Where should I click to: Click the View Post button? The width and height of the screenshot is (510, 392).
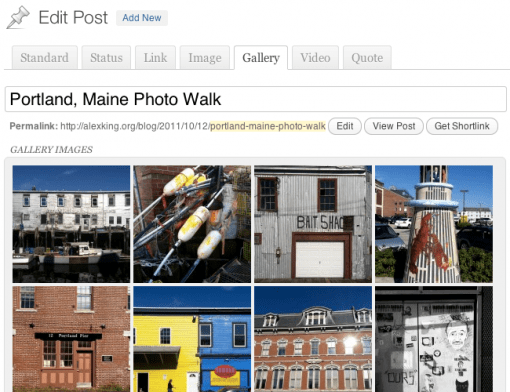(394, 126)
